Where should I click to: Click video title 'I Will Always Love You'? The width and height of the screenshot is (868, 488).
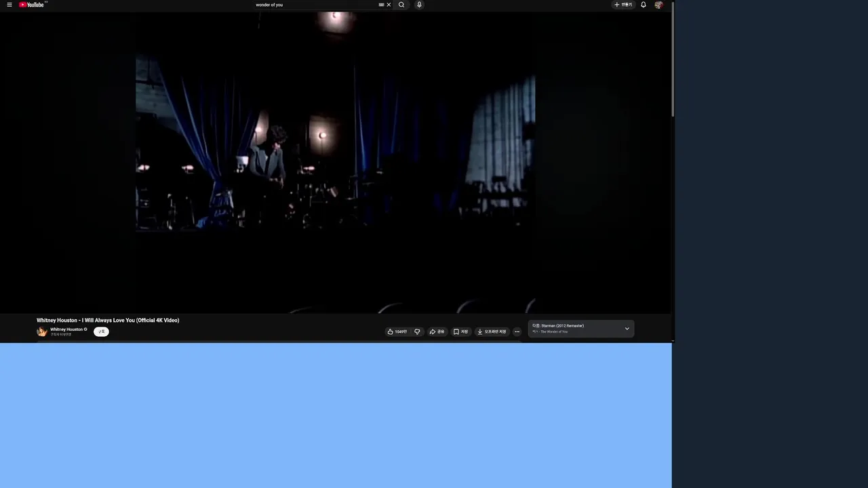[108, 320]
